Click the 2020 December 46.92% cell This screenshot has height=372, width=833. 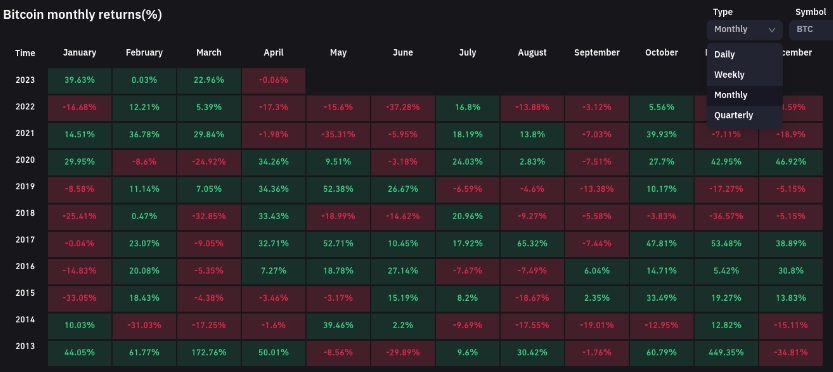pos(791,162)
